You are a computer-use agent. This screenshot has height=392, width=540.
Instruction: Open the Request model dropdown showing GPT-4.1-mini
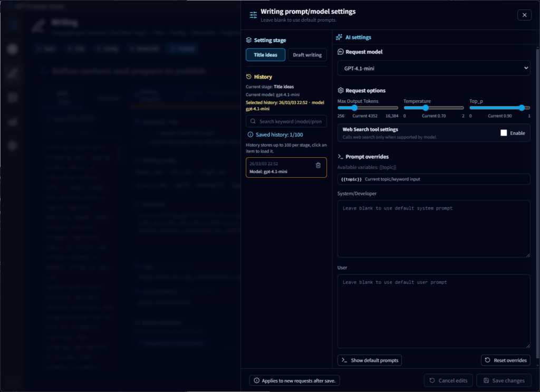point(433,68)
